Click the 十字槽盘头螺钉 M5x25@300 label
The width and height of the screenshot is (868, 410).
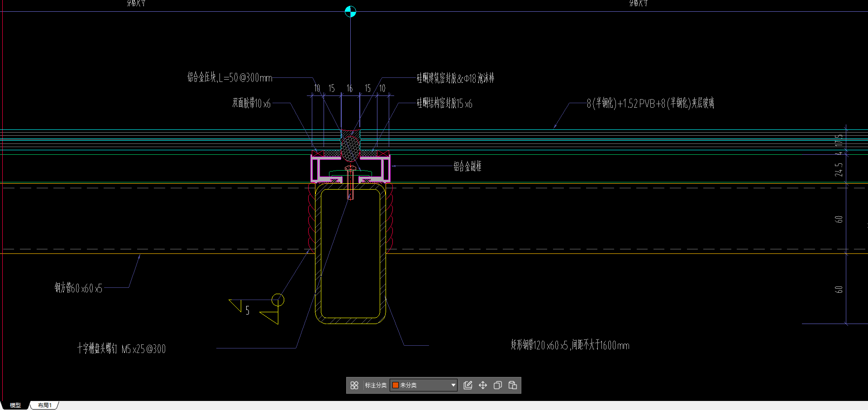(x=121, y=348)
